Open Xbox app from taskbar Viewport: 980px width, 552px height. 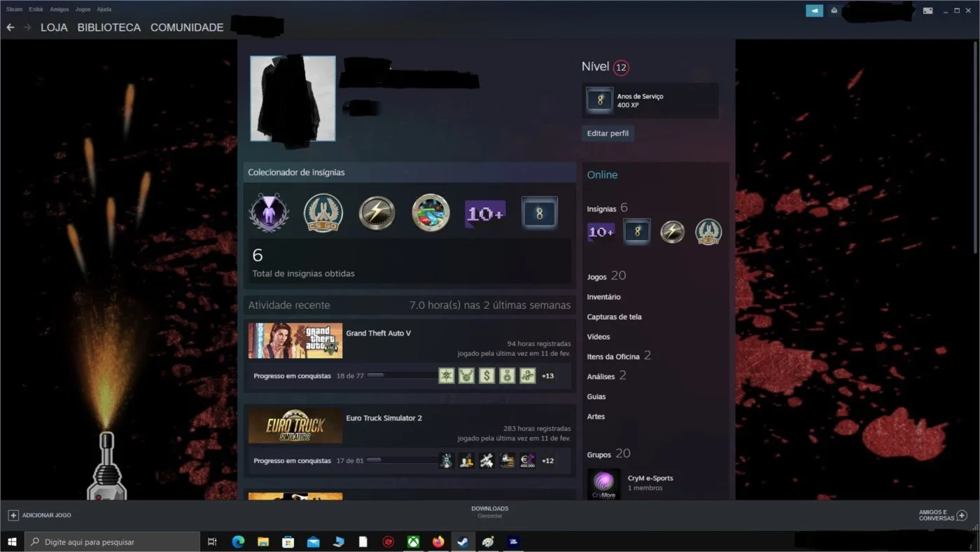tap(413, 541)
